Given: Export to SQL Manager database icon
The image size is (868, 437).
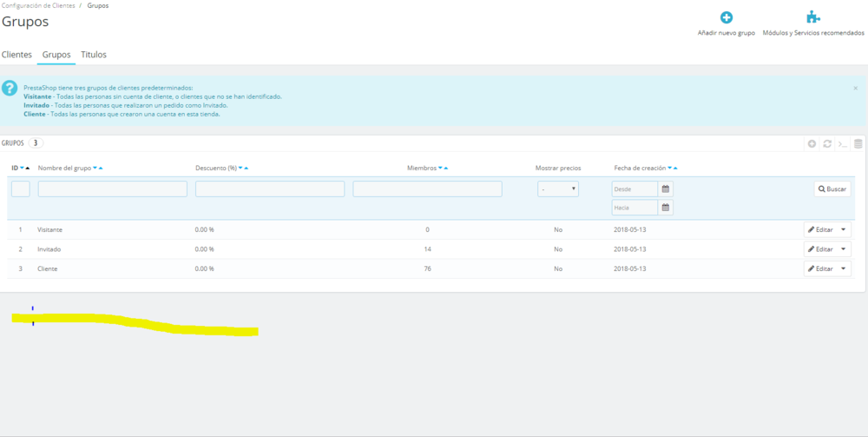Looking at the screenshot, I should click(x=858, y=144).
